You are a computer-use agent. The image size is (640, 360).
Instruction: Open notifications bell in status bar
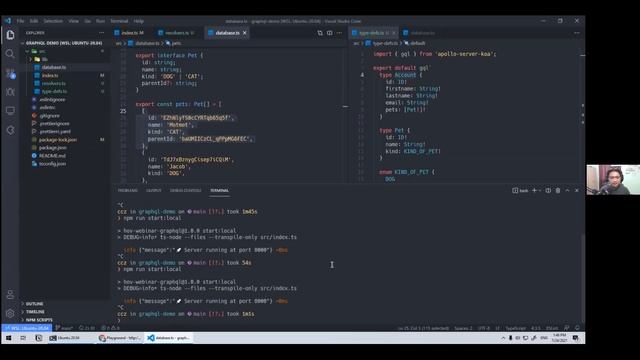pyautogui.click(x=577, y=328)
